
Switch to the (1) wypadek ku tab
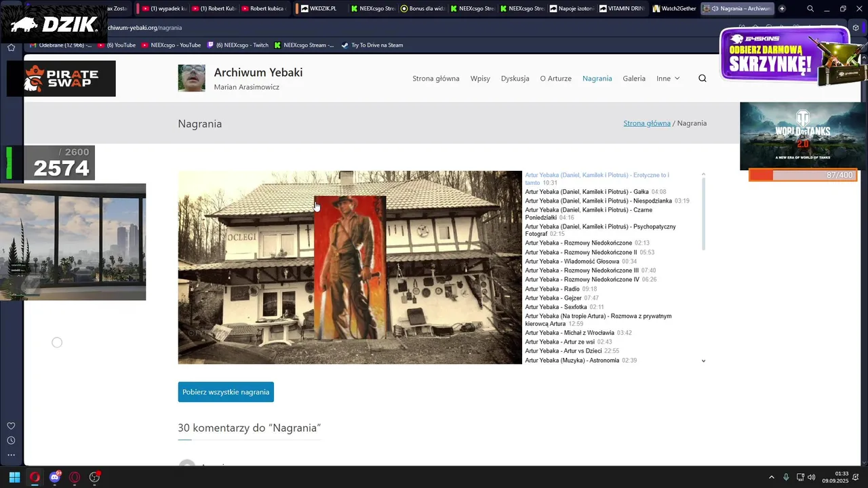(163, 9)
